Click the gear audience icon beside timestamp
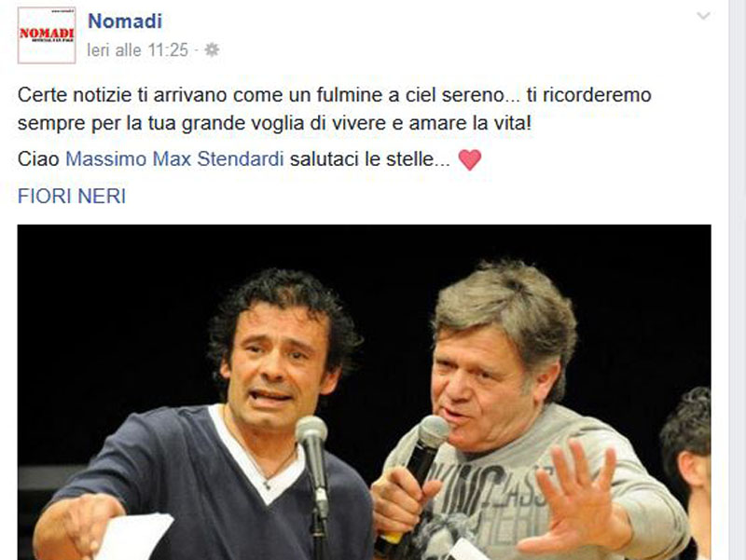 tap(212, 49)
